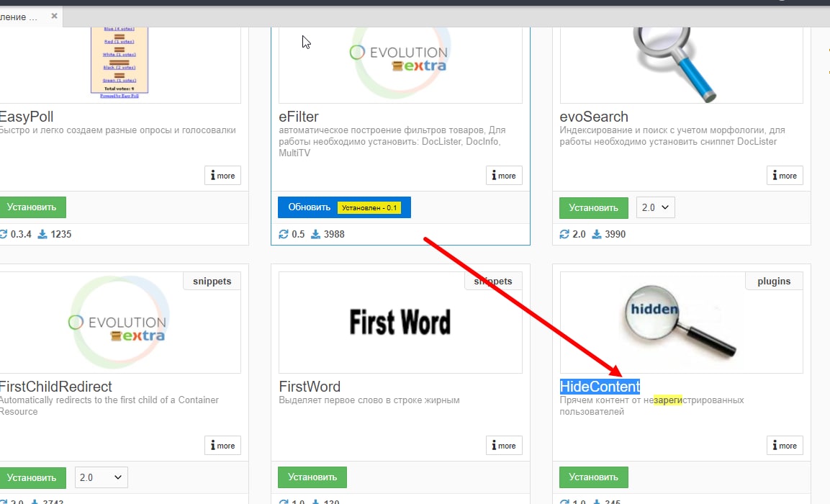Click FirstChildRedirect description Automatically redirects

coord(109,406)
